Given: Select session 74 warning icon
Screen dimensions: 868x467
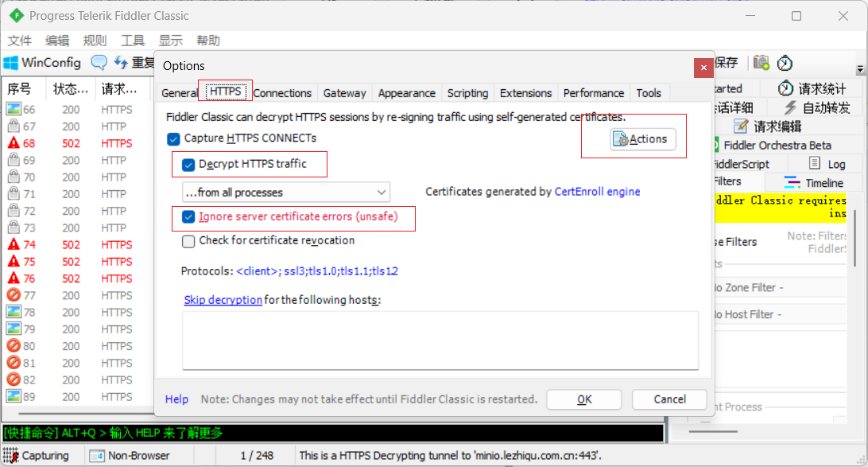Looking at the screenshot, I should click(x=14, y=244).
